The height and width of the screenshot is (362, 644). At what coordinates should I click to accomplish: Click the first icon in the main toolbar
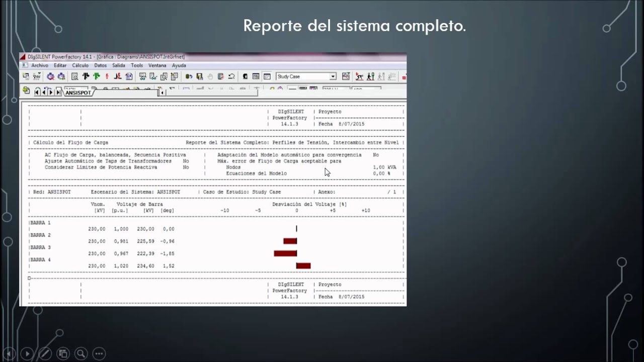tap(26, 76)
